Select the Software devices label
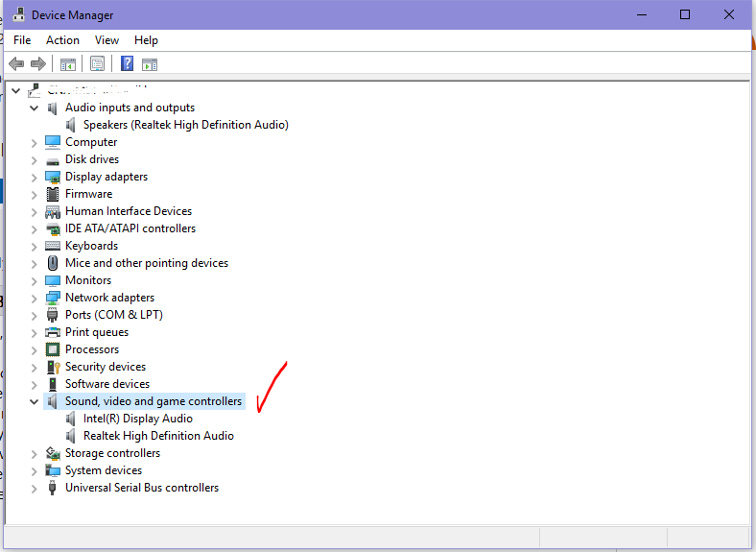The height and width of the screenshot is (552, 756). click(107, 384)
